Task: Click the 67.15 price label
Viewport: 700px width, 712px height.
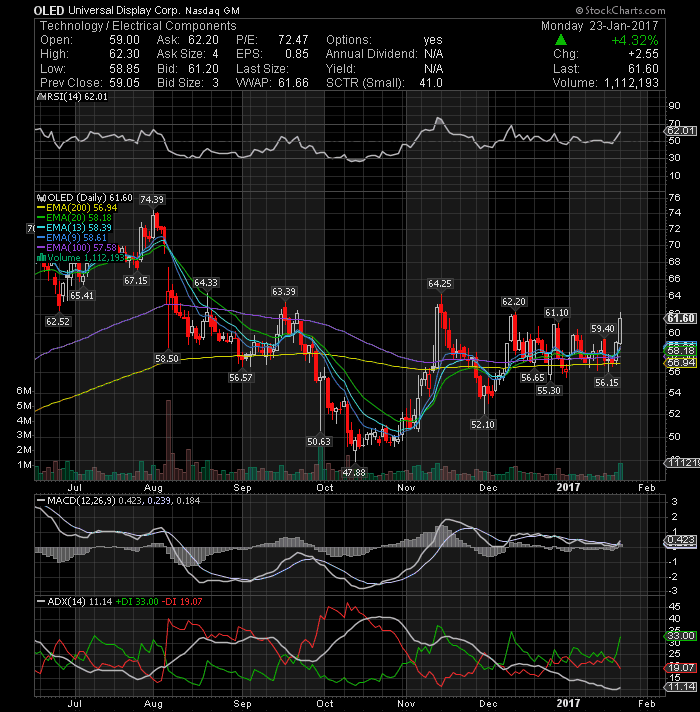Action: point(136,281)
